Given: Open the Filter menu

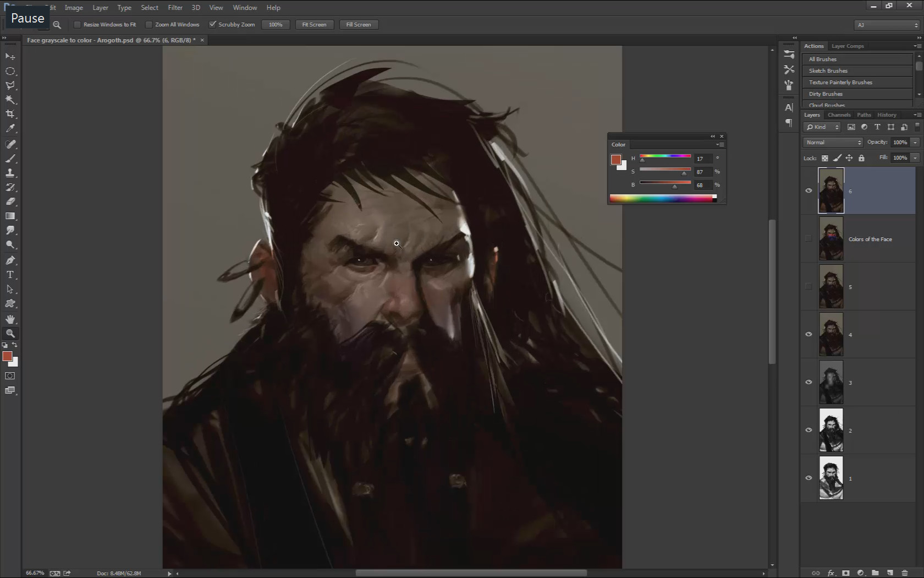Looking at the screenshot, I should pyautogui.click(x=175, y=8).
